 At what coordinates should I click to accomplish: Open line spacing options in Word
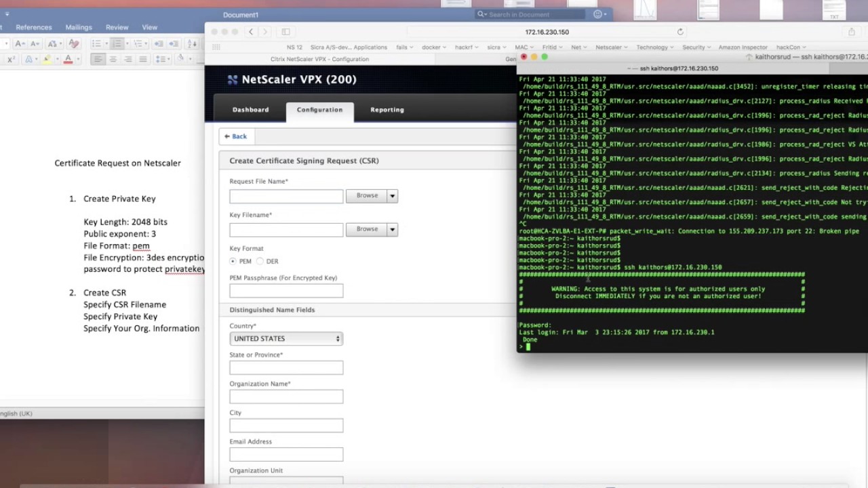[x=163, y=59]
